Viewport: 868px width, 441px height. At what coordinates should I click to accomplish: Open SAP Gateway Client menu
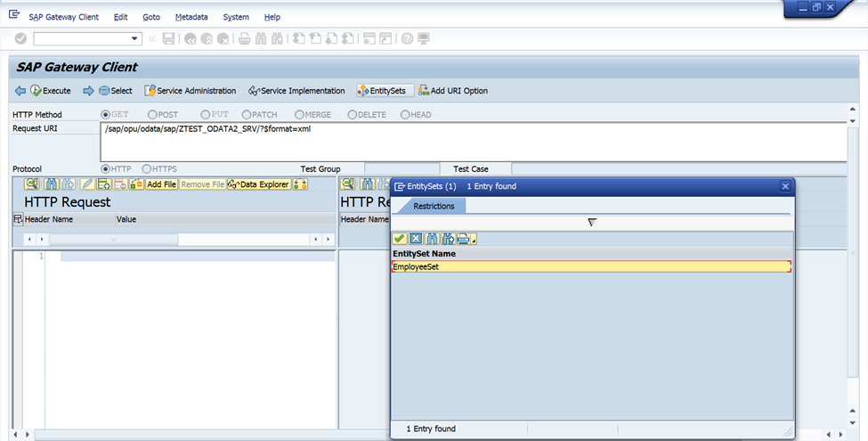tap(64, 17)
